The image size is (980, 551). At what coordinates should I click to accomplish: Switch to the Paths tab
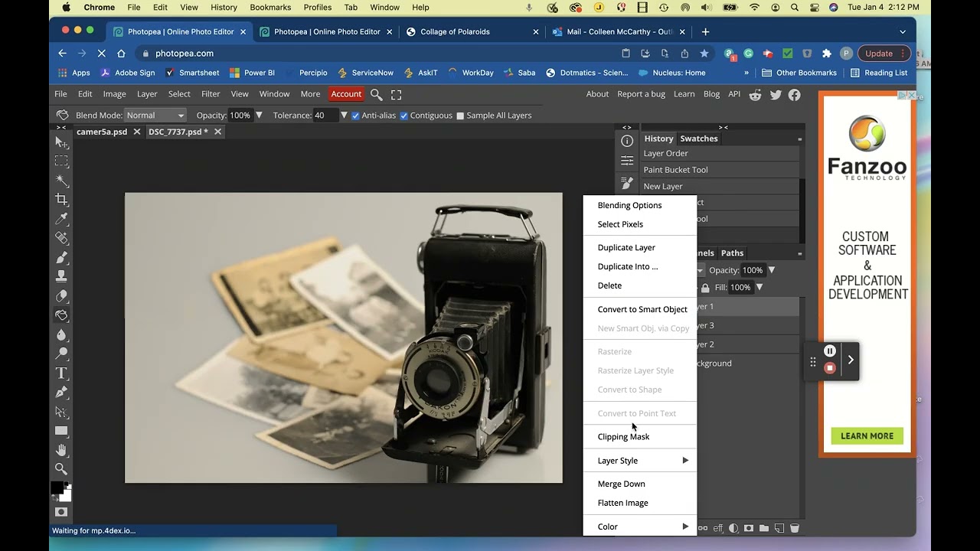[732, 253]
